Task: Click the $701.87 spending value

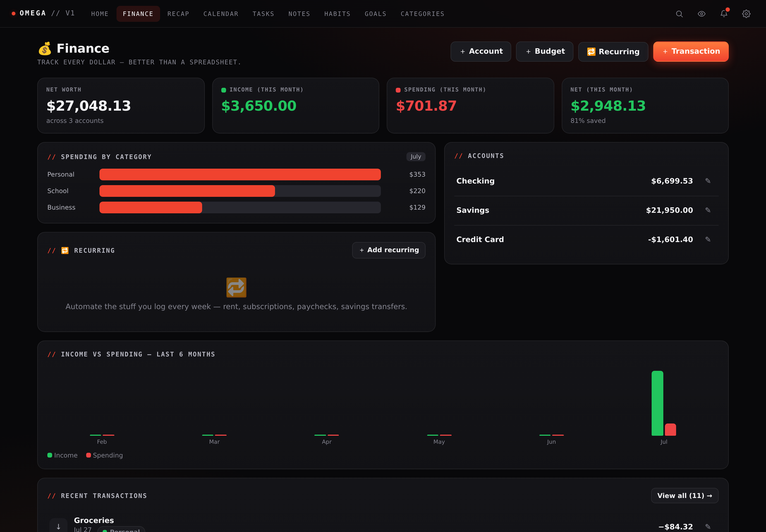Action: 426,106
